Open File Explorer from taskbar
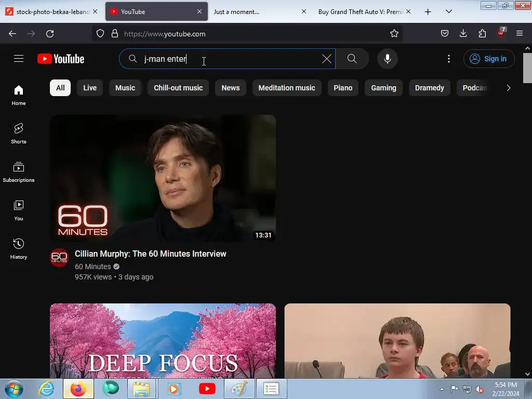 tap(141, 389)
